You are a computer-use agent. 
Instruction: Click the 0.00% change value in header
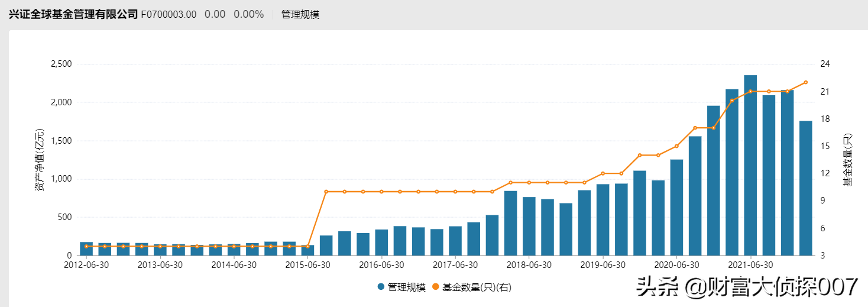pyautogui.click(x=248, y=14)
